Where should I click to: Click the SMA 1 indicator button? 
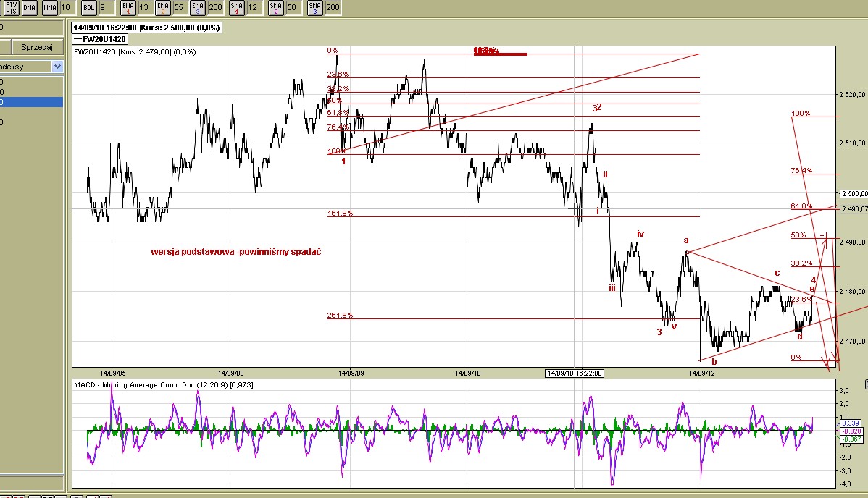(236, 8)
